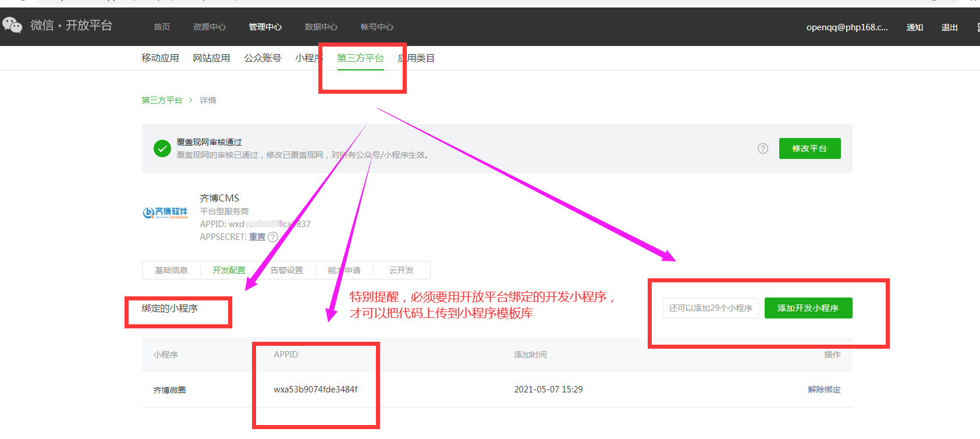Click the 第三方平台 breadcrumb link
The height and width of the screenshot is (439, 980).
click(162, 100)
